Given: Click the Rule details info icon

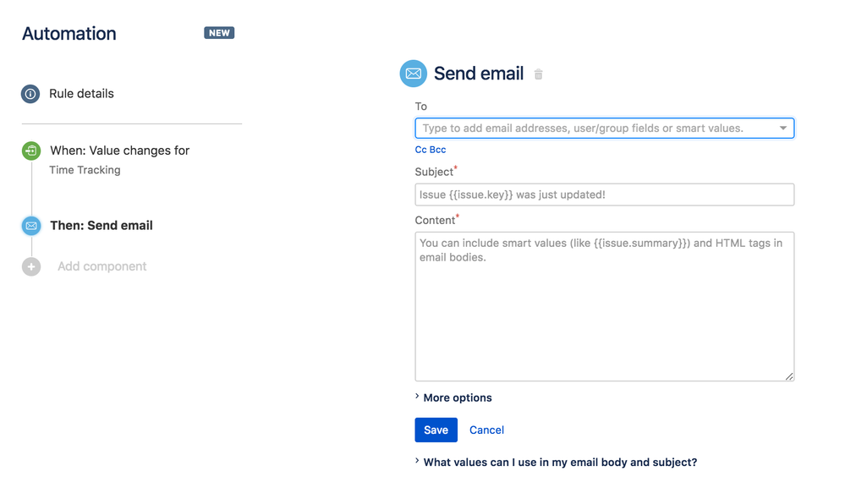Looking at the screenshot, I should [x=30, y=94].
